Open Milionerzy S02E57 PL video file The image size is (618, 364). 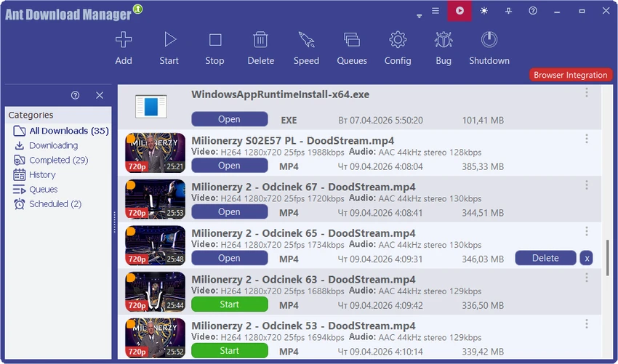click(229, 166)
